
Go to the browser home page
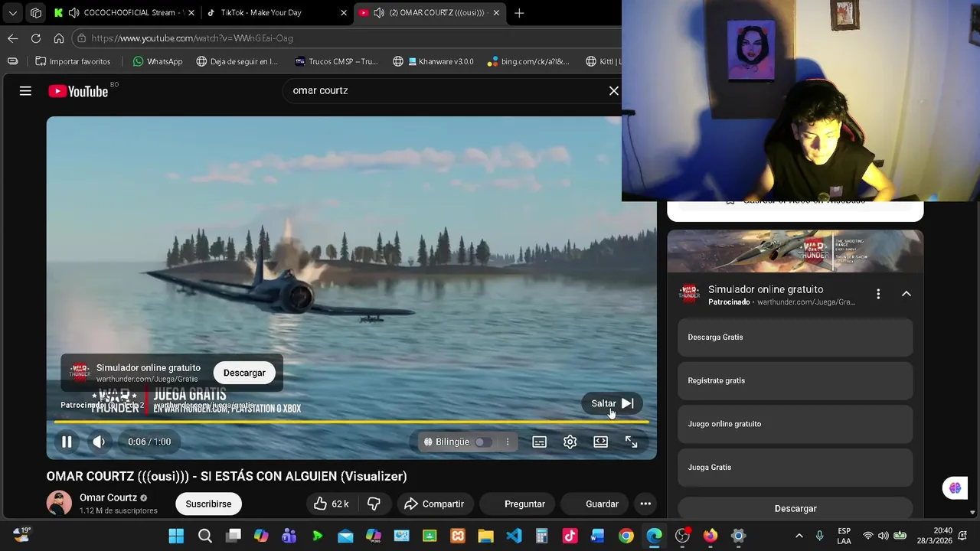point(59,38)
